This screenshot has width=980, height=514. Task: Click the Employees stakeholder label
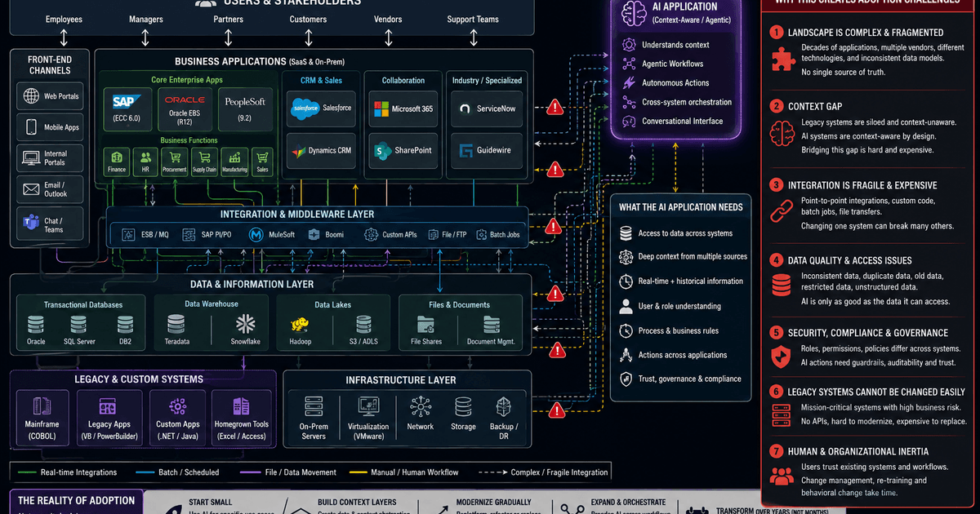[x=64, y=19]
